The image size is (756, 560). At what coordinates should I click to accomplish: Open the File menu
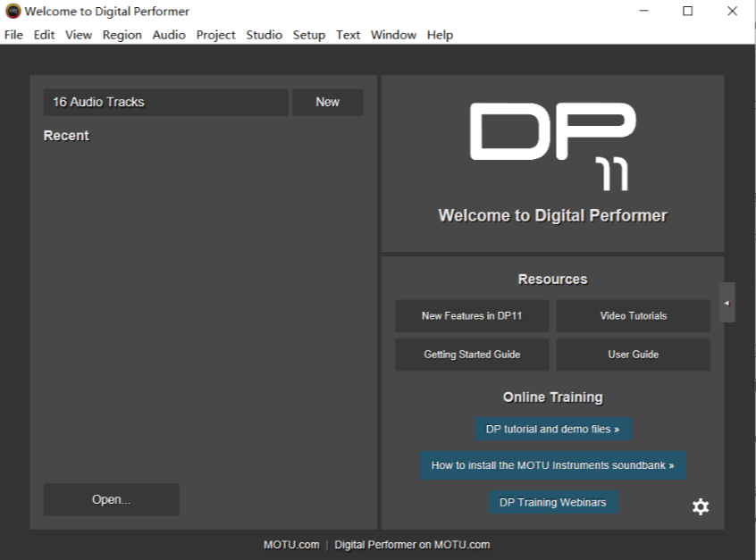coord(13,35)
